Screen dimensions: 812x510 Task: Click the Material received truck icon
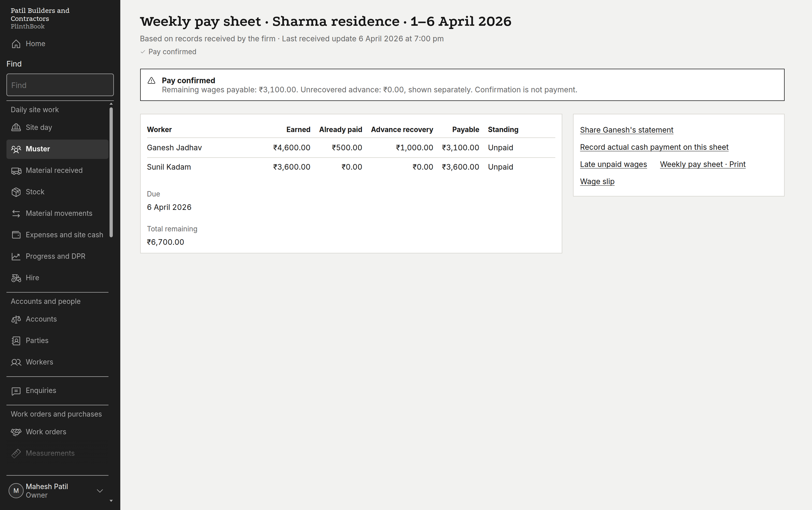[x=16, y=170]
